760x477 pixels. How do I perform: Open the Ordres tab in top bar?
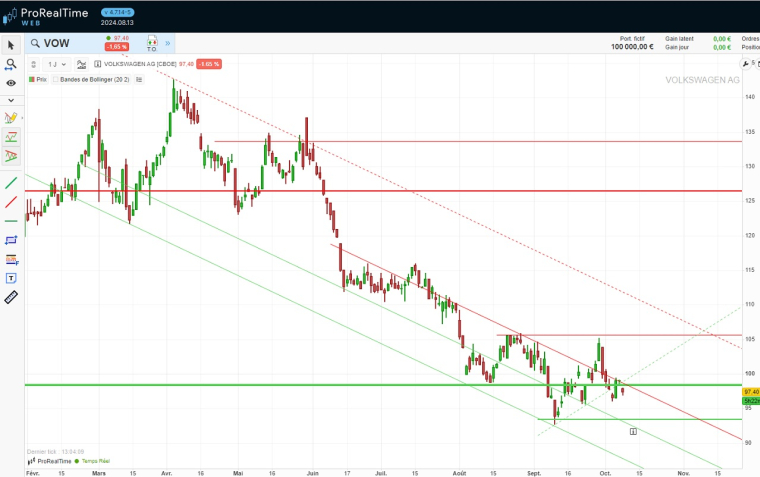(750, 38)
